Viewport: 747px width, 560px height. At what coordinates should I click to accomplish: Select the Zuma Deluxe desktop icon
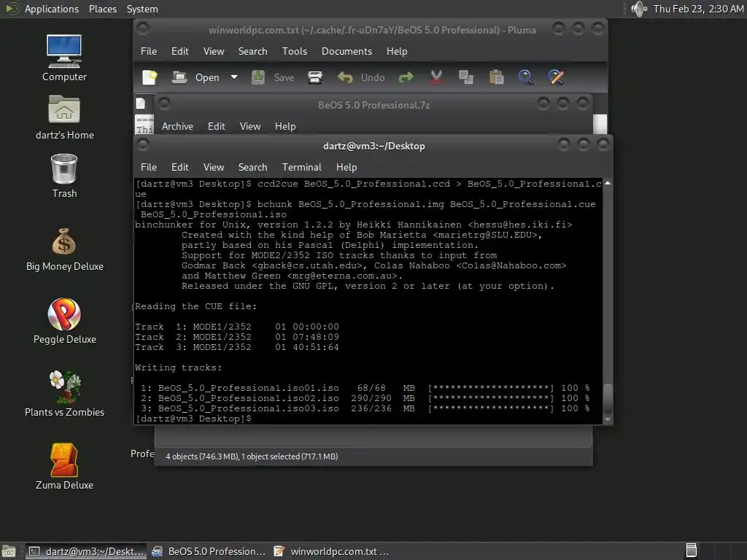64,467
